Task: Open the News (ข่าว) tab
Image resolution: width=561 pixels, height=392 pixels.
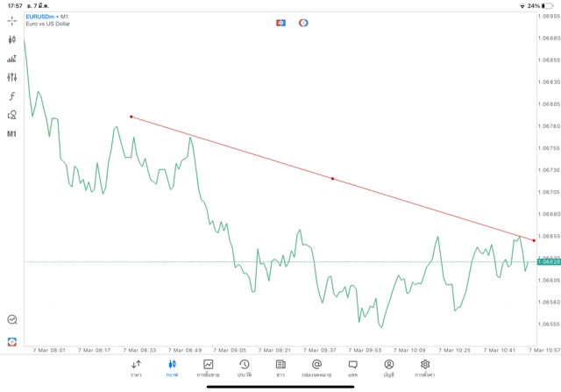Action: click(280, 367)
